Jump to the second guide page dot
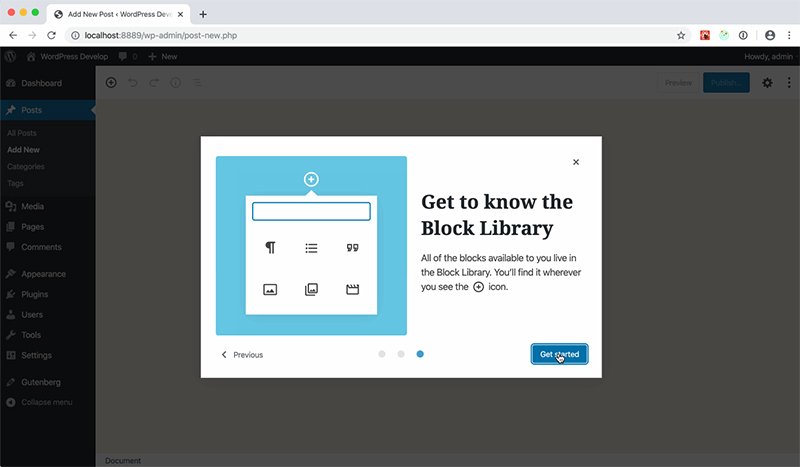 point(401,354)
